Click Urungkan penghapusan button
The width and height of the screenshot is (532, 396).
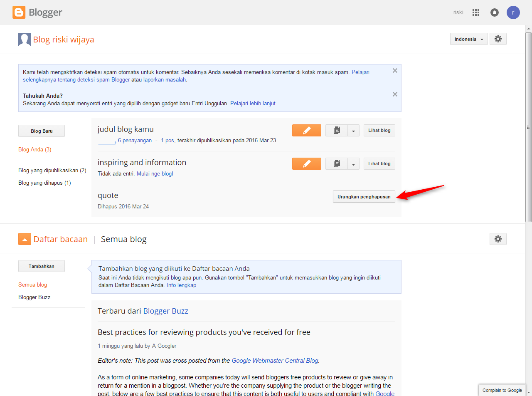click(364, 197)
